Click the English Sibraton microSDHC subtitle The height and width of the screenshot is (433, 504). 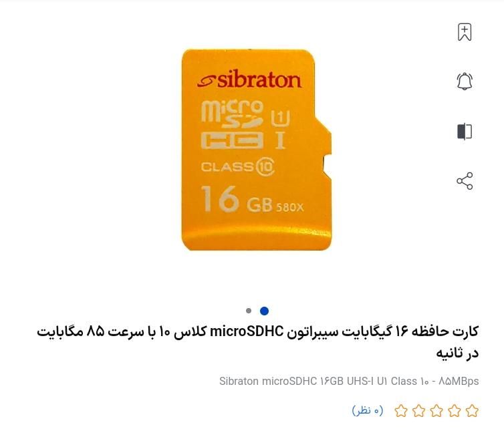pyautogui.click(x=349, y=382)
